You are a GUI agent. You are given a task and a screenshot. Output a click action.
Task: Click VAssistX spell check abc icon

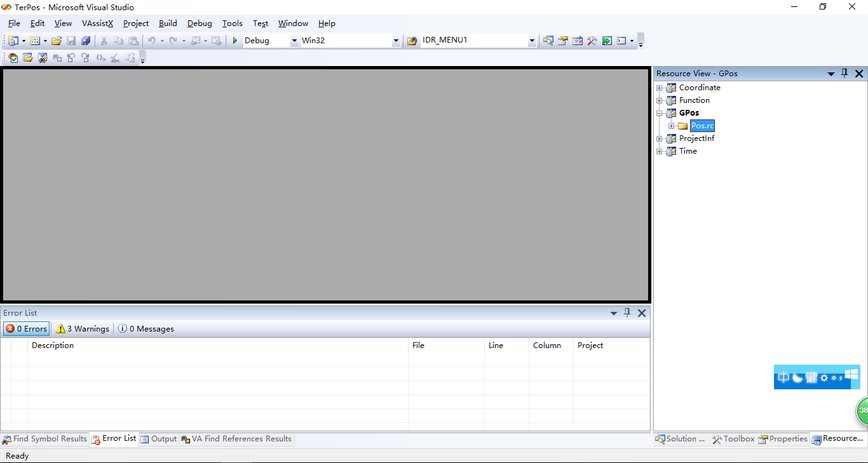tap(115, 58)
